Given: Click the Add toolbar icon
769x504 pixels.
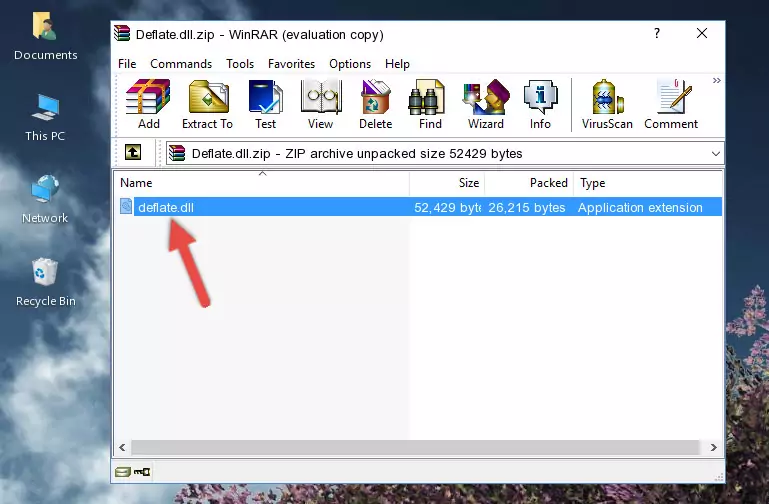Looking at the screenshot, I should coord(148,103).
